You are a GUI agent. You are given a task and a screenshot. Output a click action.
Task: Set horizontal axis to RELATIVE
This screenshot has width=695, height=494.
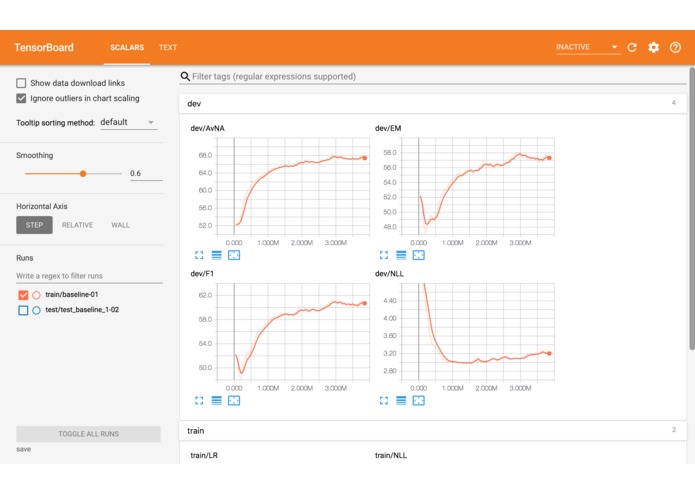tap(77, 225)
